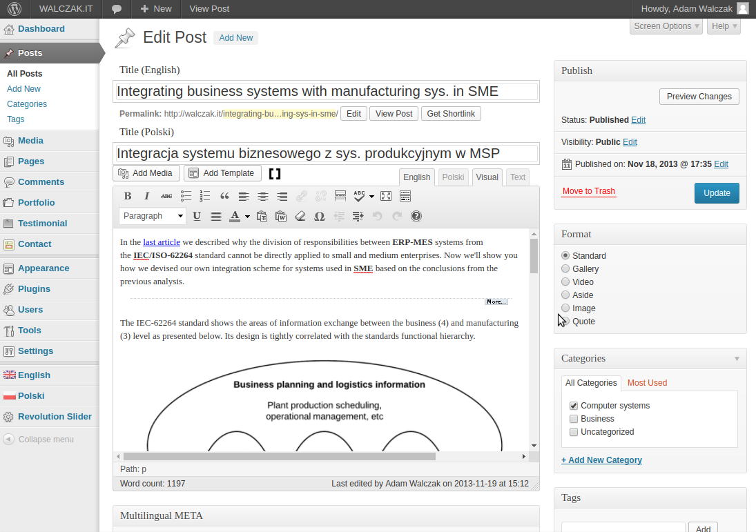Screen dimensions: 756x532
Task: Select the Gallery post format
Action: click(x=566, y=269)
